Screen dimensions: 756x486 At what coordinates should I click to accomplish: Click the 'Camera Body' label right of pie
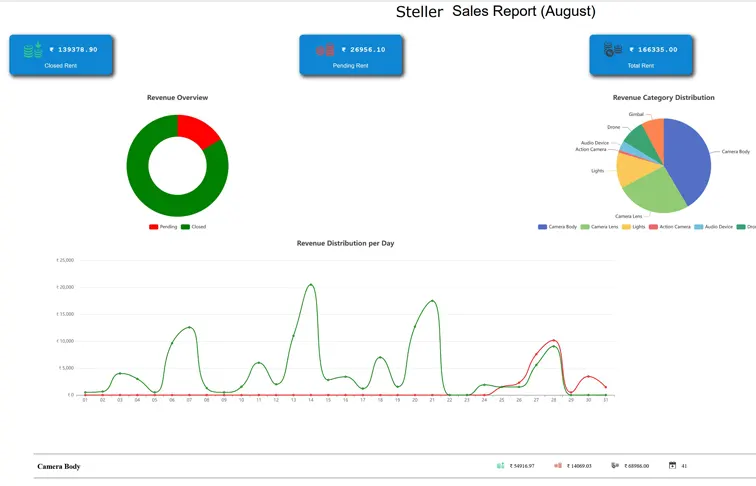coord(736,151)
